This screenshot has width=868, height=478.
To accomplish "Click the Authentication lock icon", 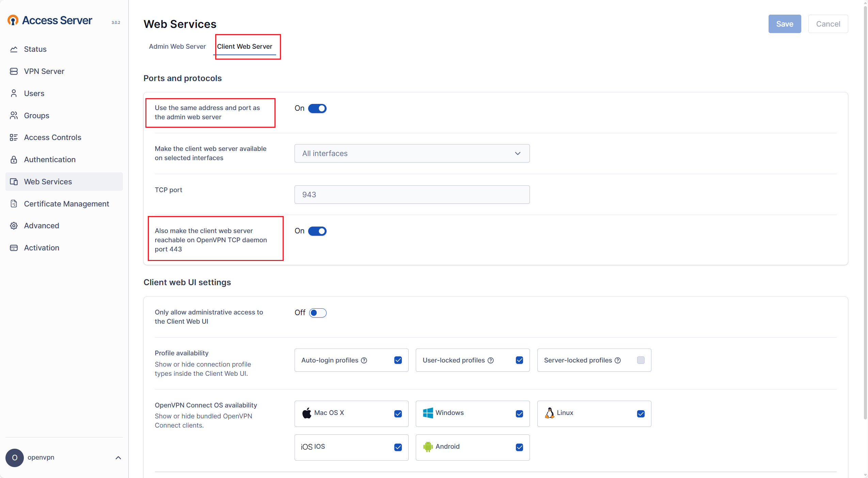I will (x=14, y=159).
